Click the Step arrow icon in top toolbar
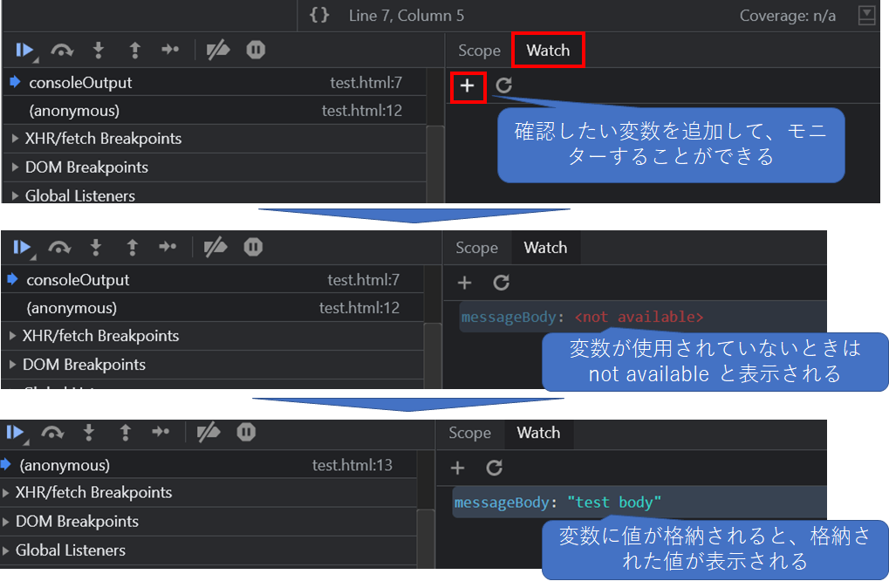 [x=170, y=50]
